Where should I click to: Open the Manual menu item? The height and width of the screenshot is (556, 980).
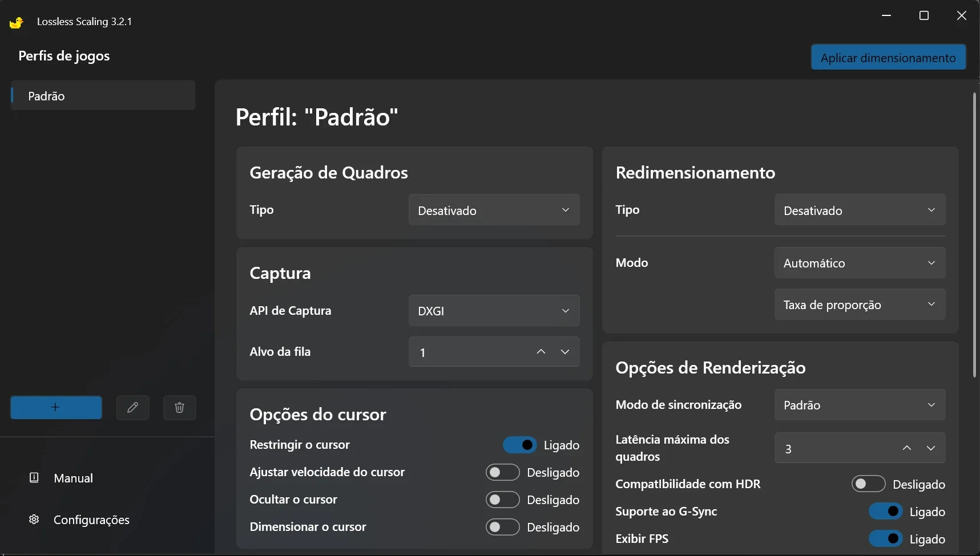tap(73, 478)
